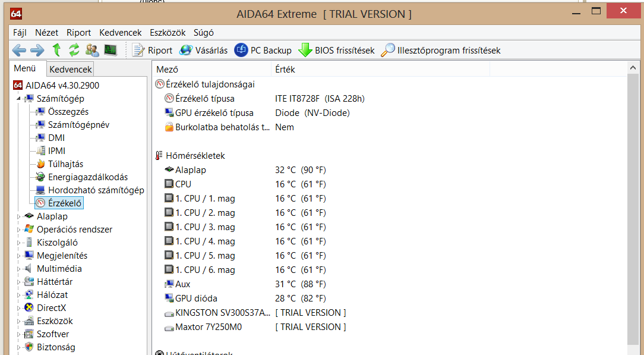Expand the Kiszolgáló tree node
The height and width of the screenshot is (355, 644).
pos(18,243)
